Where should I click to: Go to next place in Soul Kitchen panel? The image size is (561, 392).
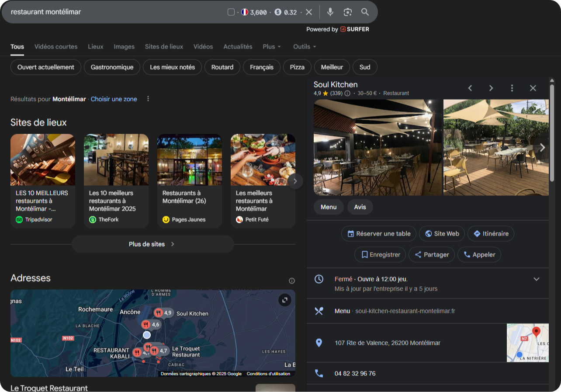tap(491, 88)
